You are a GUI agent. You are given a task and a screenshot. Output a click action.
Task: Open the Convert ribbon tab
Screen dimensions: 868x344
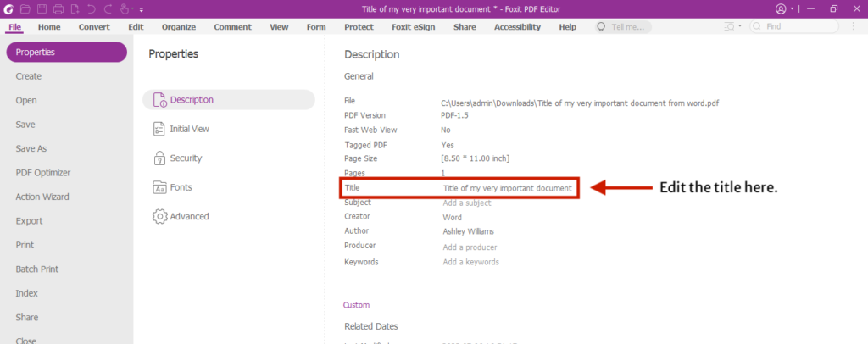tap(94, 26)
